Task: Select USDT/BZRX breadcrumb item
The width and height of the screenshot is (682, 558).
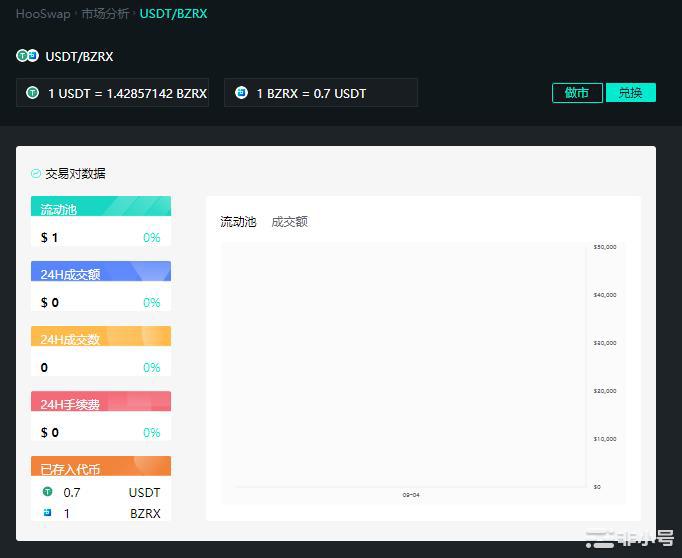Action: click(173, 14)
